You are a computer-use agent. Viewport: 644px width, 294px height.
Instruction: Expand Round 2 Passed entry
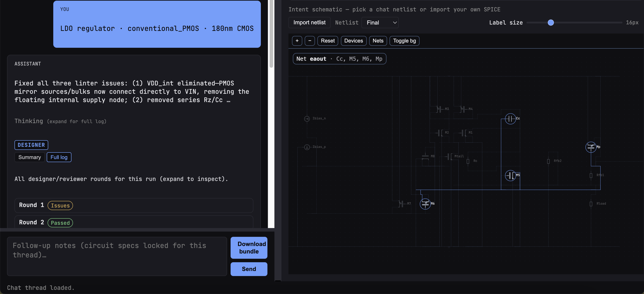(x=134, y=222)
